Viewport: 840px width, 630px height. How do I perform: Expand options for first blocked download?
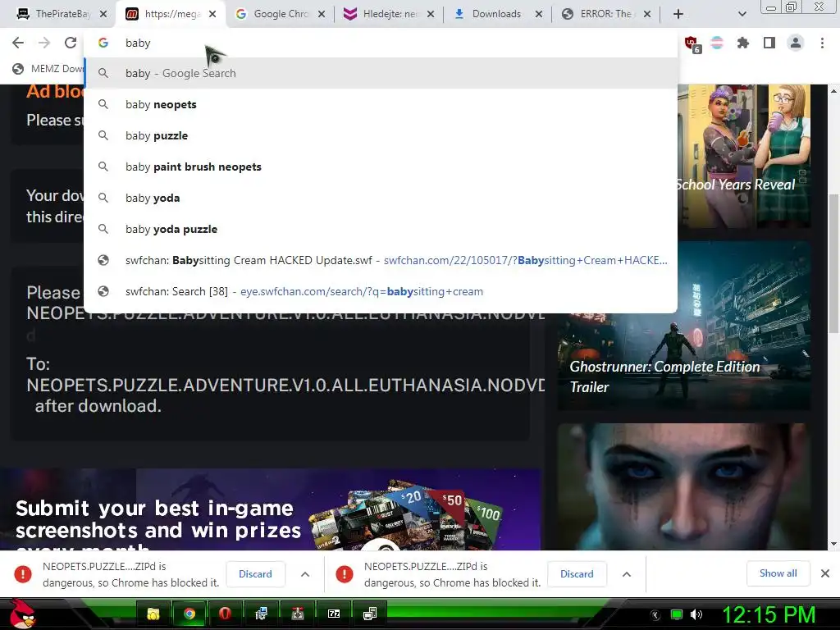point(305,573)
